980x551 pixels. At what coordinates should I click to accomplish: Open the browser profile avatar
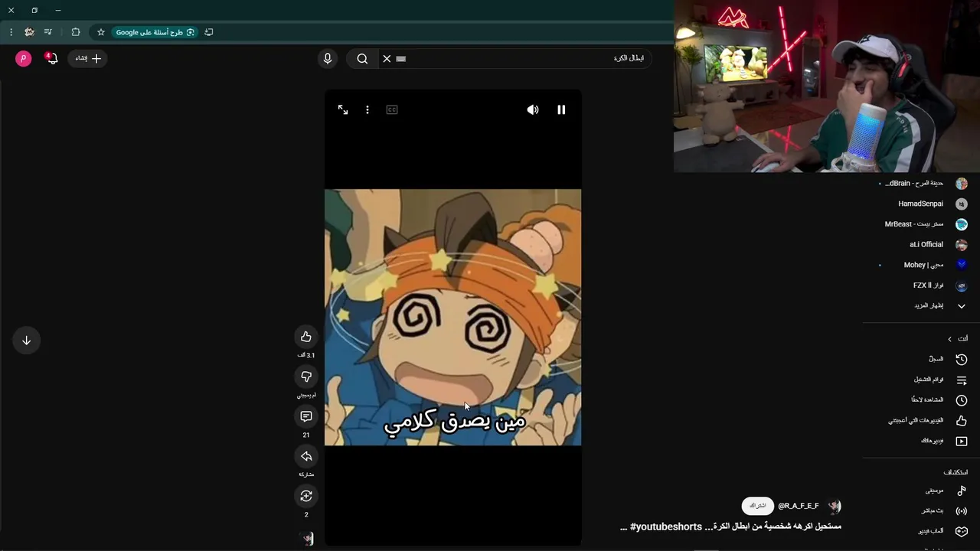click(29, 32)
